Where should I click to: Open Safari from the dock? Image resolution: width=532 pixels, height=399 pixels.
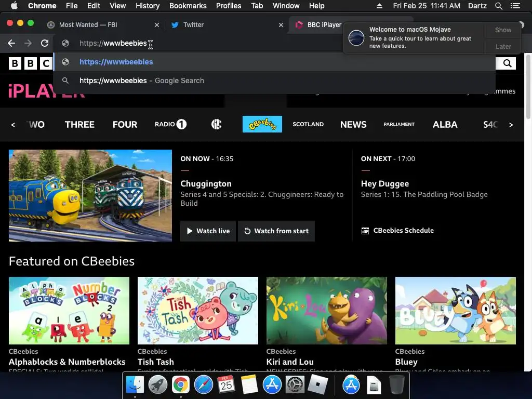point(203,385)
